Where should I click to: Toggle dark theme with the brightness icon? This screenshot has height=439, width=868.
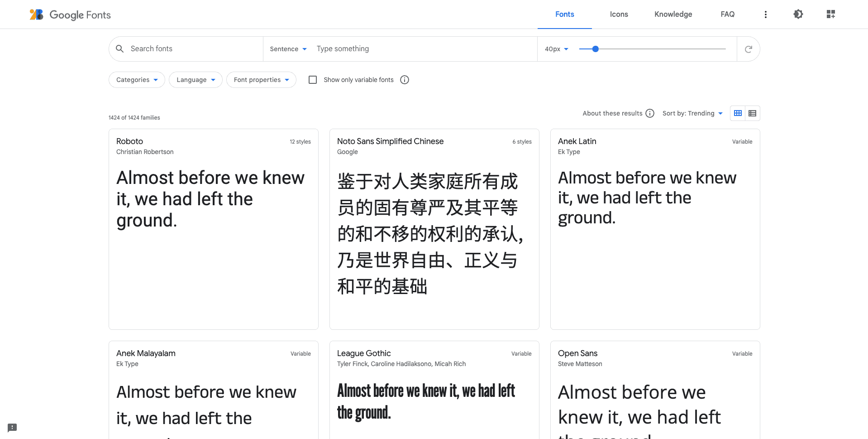click(798, 14)
